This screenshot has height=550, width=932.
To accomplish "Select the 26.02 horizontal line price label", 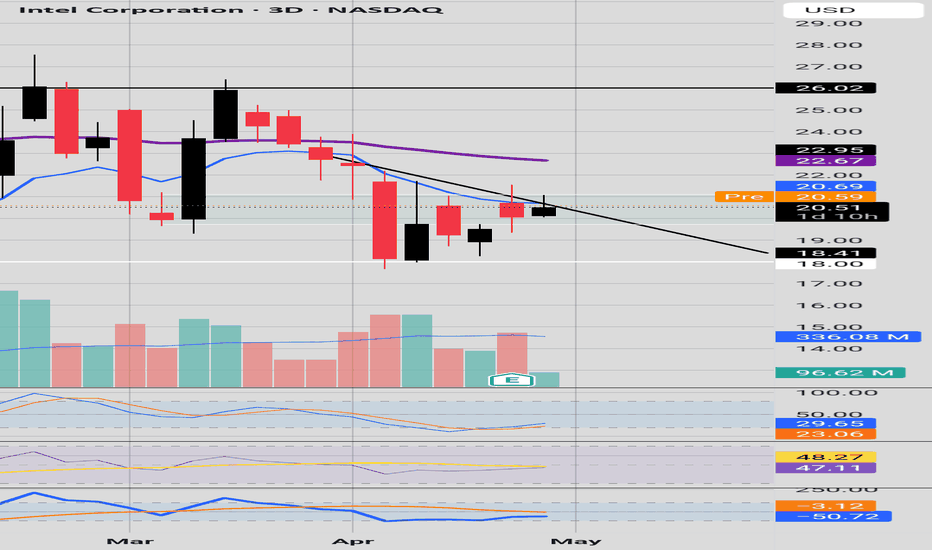I will pos(825,88).
